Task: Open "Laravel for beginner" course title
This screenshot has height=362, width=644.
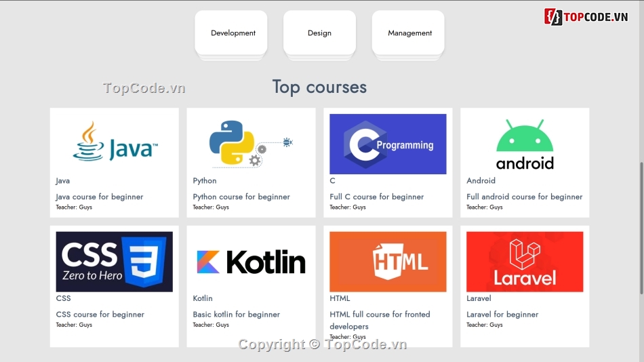Action: point(502,315)
